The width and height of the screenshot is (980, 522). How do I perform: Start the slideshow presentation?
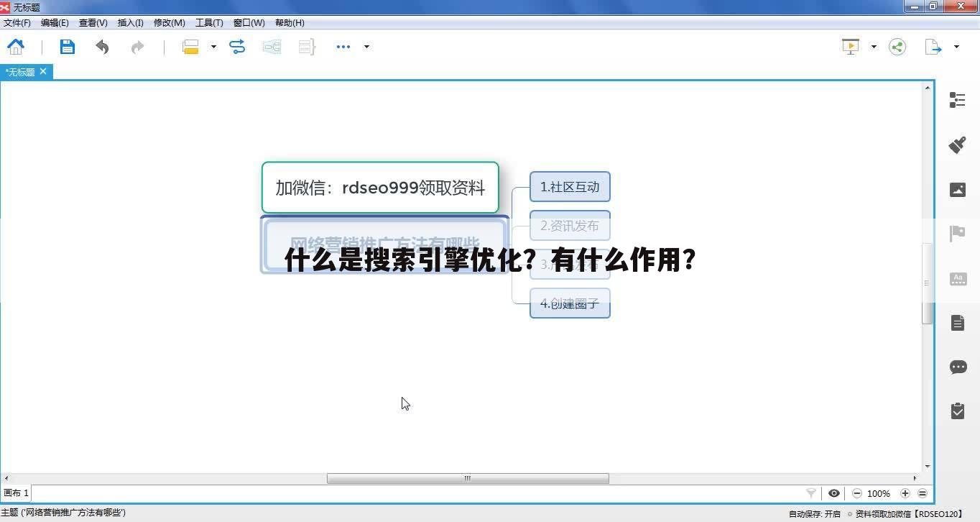[x=850, y=47]
